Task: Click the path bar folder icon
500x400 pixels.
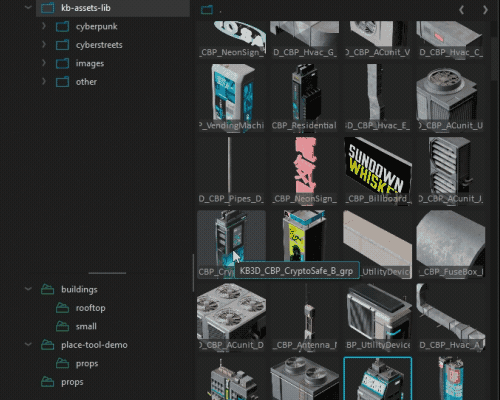Action: [x=207, y=10]
